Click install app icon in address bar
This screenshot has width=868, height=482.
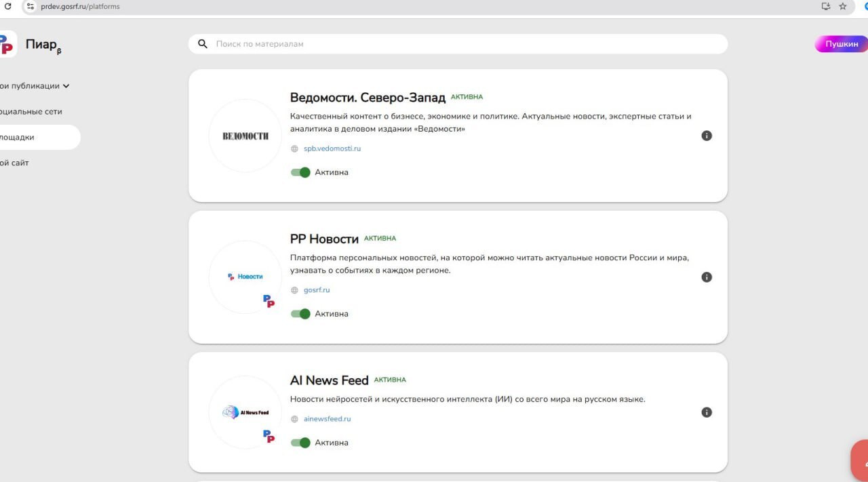pyautogui.click(x=826, y=6)
